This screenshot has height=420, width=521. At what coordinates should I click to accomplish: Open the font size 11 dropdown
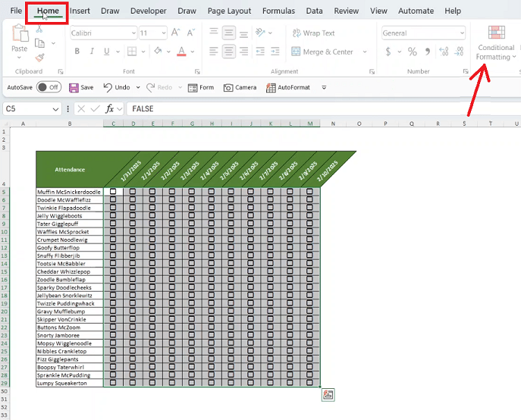coord(164,33)
